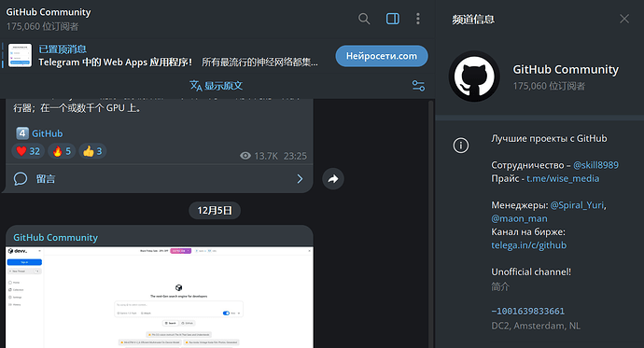644x348 pixels.
Task: Open the devv search engine screenshot image
Action: point(160,298)
